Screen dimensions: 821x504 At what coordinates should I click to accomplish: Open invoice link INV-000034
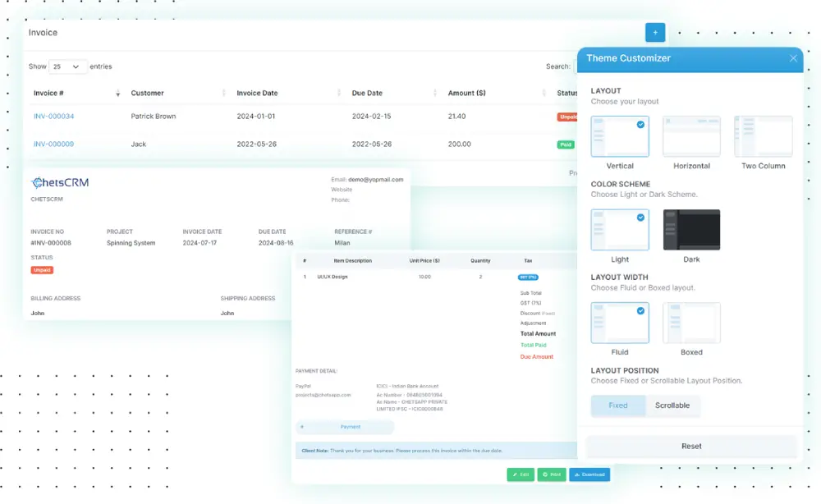click(x=54, y=117)
